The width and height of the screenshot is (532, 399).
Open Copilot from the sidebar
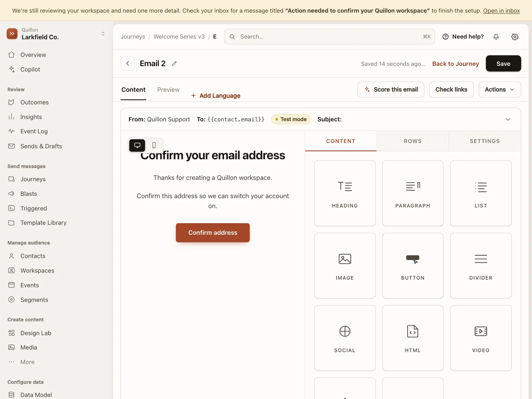pos(30,69)
